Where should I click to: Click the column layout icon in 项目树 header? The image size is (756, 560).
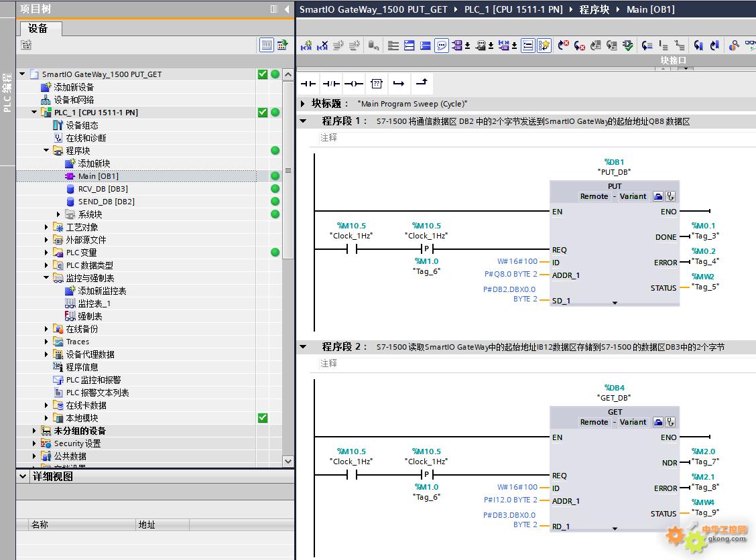click(274, 9)
